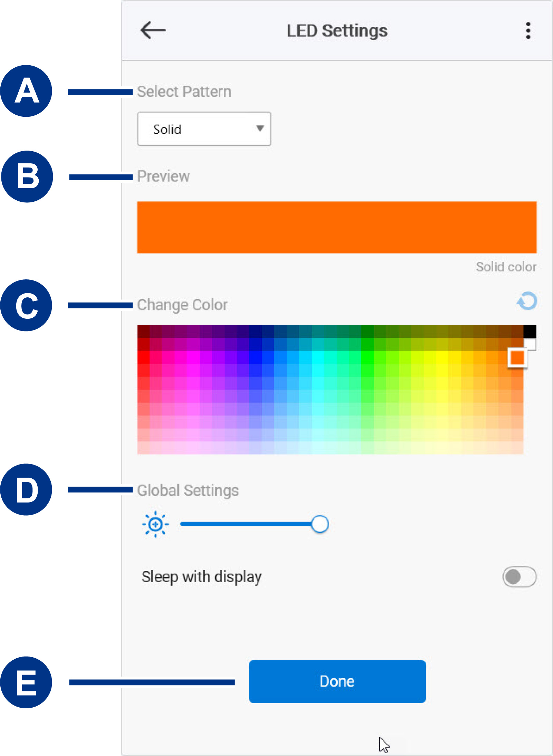Pick magenta in the color grid
This screenshot has height=756, width=553.
[x=193, y=357]
